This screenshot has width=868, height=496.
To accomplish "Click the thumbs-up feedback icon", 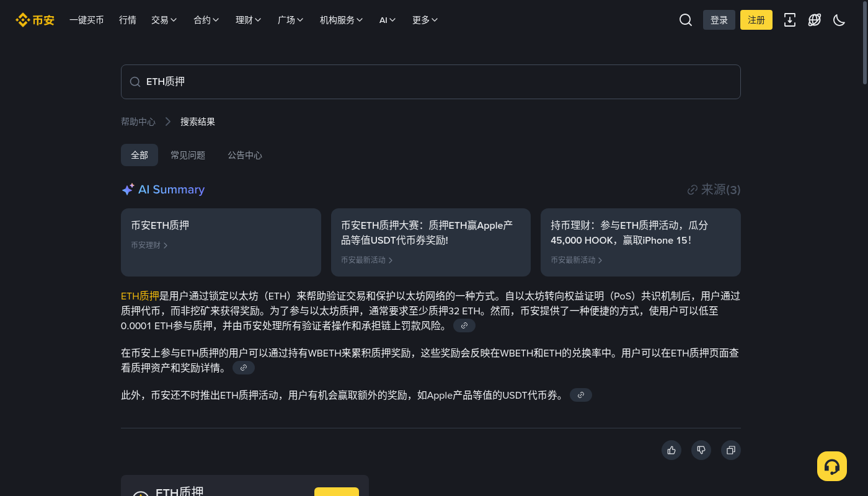I will [x=671, y=450].
